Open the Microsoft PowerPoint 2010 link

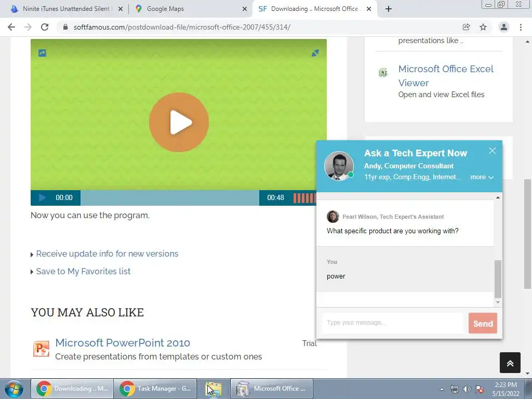pos(123,343)
